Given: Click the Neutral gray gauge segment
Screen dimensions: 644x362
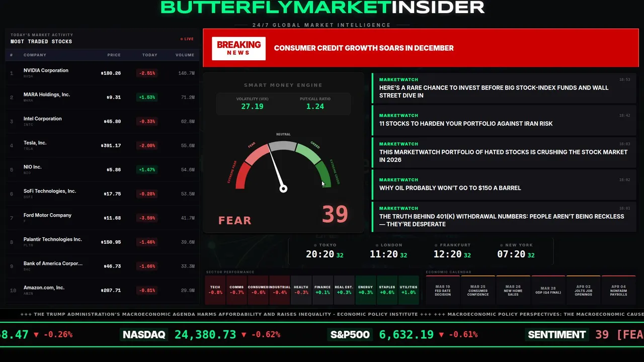Looking at the screenshot, I should pyautogui.click(x=283, y=146).
